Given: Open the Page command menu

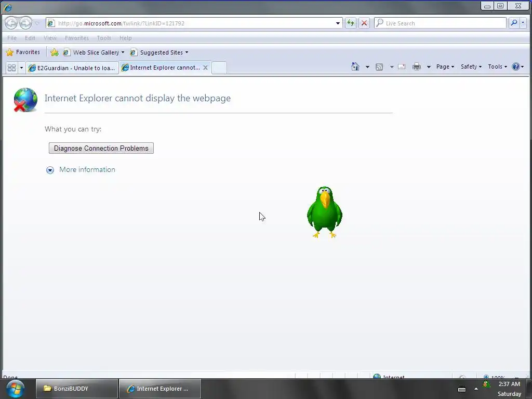Looking at the screenshot, I should (x=445, y=67).
